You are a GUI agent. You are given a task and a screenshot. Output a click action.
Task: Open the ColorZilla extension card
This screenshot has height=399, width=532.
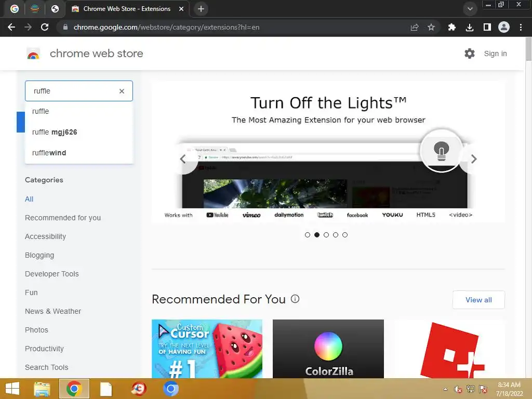pyautogui.click(x=328, y=349)
